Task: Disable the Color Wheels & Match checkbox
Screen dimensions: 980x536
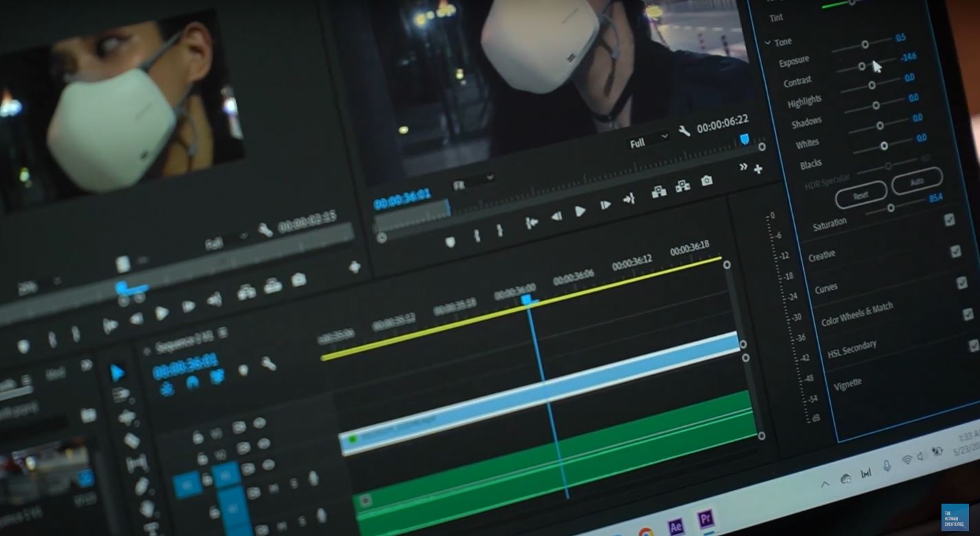Action: pos(968,315)
